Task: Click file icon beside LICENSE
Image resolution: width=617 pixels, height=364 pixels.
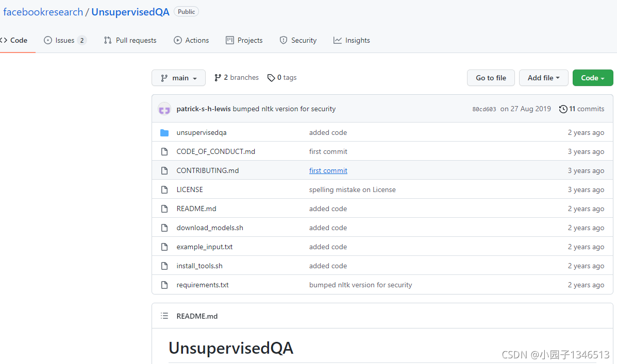Action: (164, 190)
